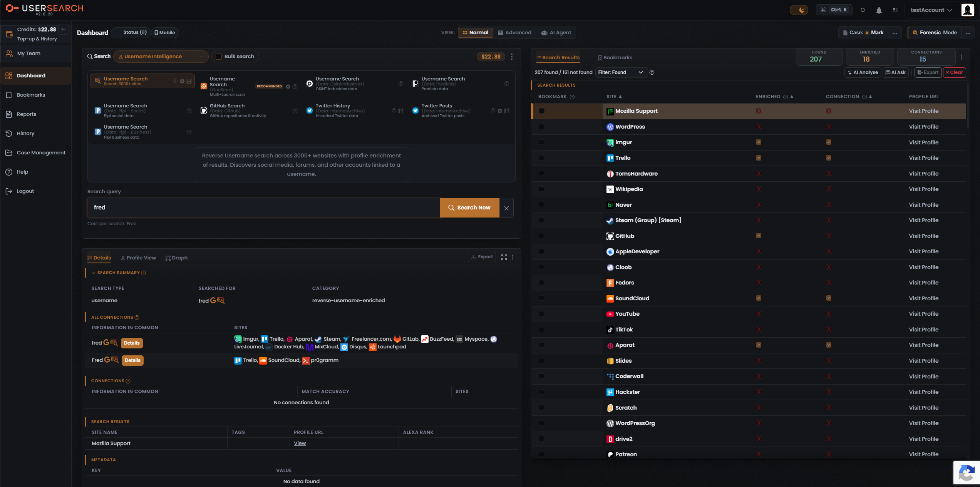The height and width of the screenshot is (487, 980).
Task: Open Details for lowercase fred connection
Action: coord(132,343)
